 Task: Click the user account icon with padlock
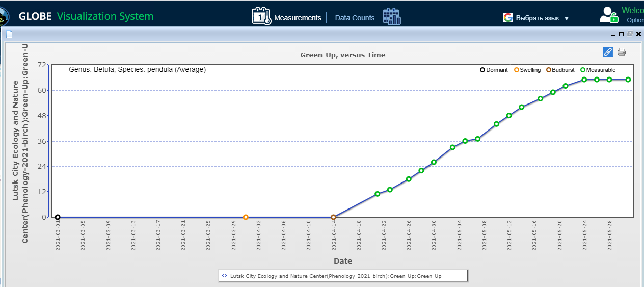click(608, 15)
